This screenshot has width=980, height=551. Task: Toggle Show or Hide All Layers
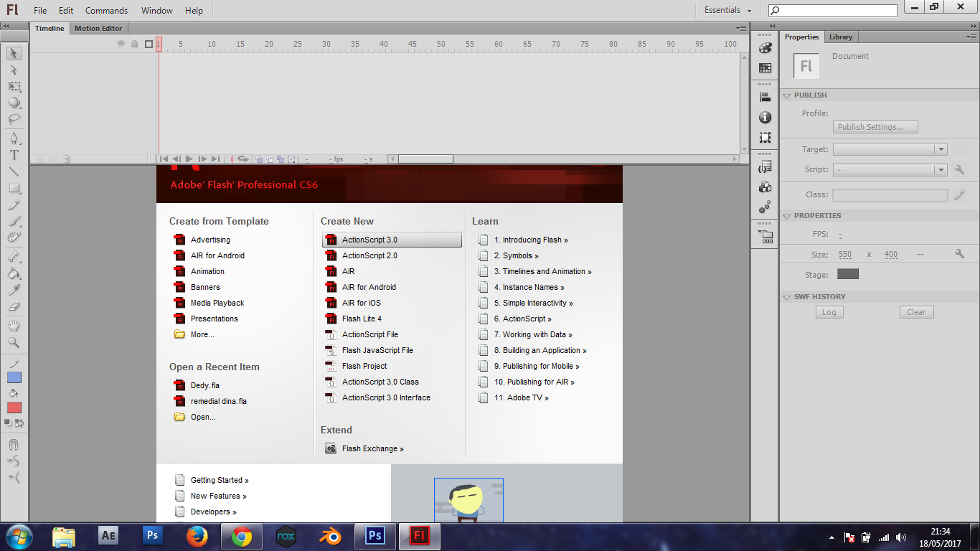(121, 44)
